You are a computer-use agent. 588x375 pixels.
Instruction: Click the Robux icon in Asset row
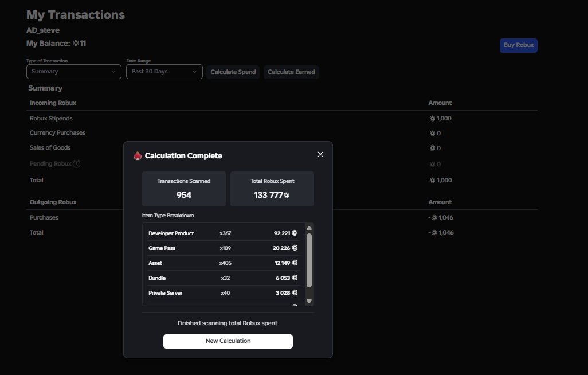pos(295,263)
